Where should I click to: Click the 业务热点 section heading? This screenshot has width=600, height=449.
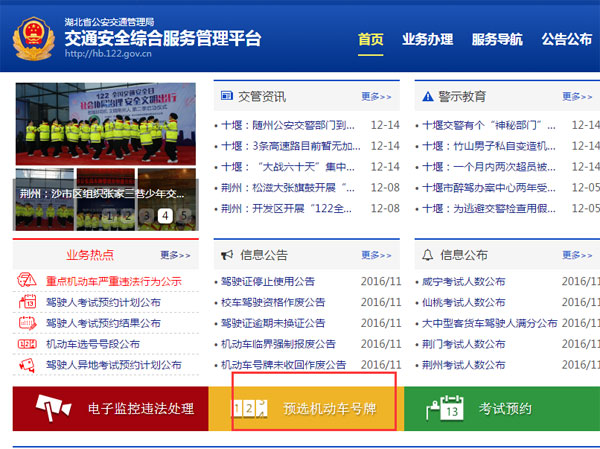90,255
